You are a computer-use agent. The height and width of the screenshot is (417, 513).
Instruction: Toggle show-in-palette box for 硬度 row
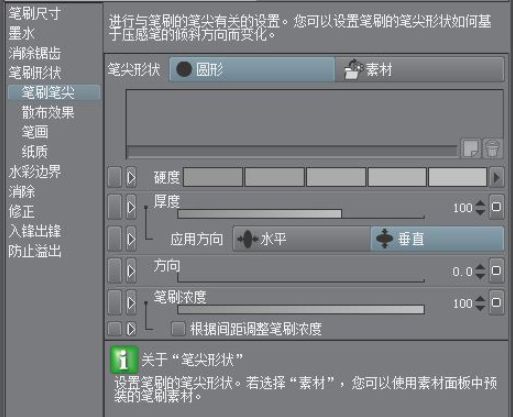114,177
